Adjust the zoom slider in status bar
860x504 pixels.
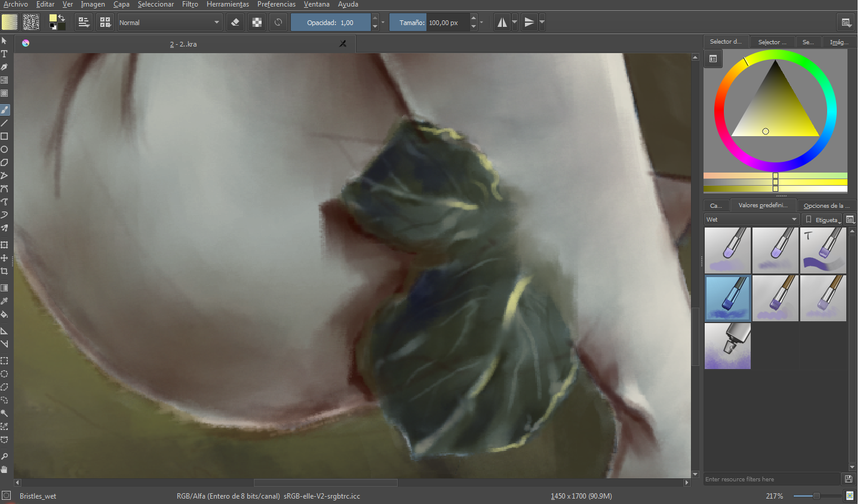[x=816, y=496]
